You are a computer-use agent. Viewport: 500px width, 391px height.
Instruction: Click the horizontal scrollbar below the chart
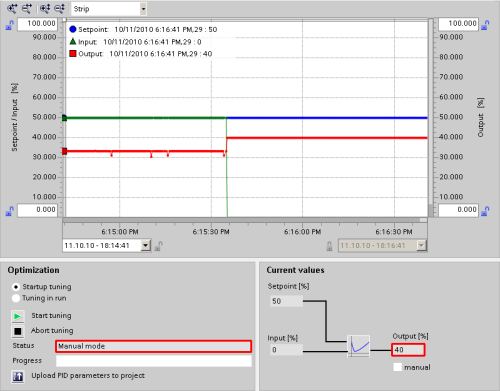(245, 220)
